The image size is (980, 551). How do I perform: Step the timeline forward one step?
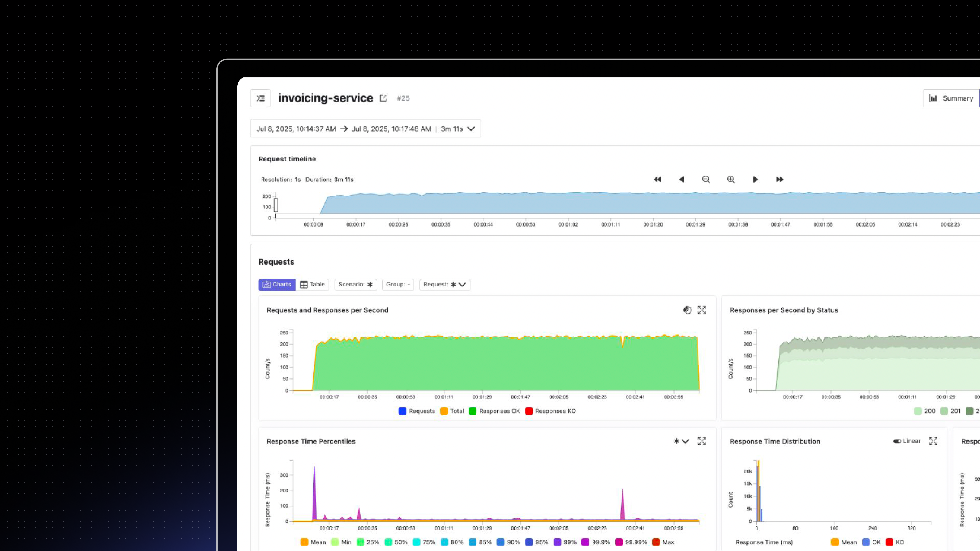[755, 179]
